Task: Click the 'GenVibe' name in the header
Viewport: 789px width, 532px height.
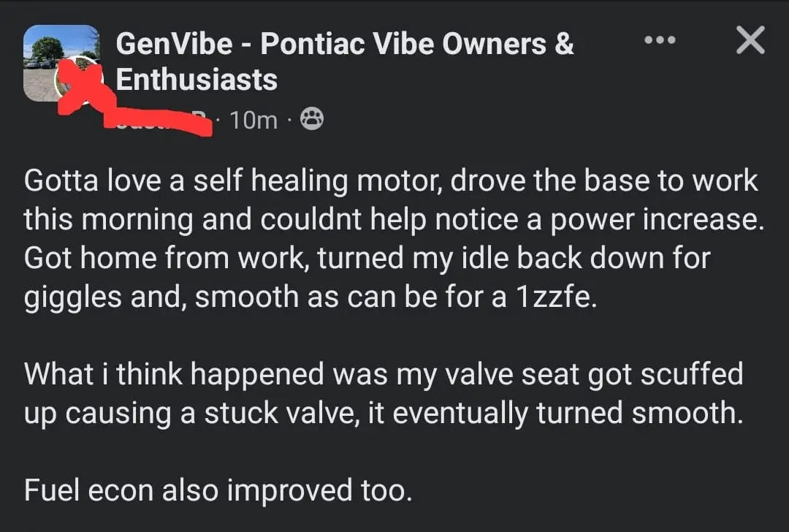Action: coord(174,43)
